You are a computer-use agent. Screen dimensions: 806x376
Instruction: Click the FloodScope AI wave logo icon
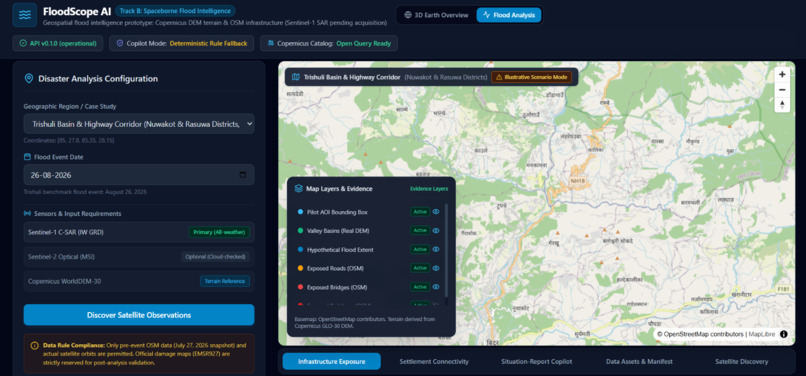pyautogui.click(x=25, y=14)
